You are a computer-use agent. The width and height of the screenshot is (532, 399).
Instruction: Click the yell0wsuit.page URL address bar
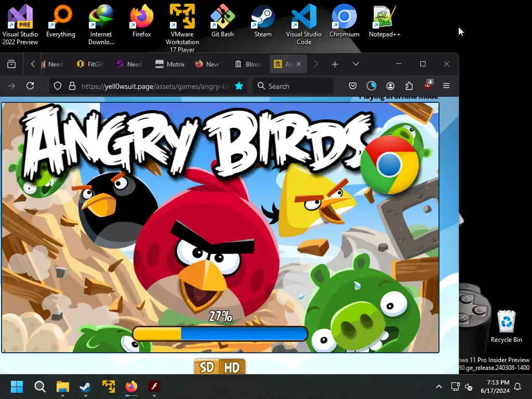(155, 87)
